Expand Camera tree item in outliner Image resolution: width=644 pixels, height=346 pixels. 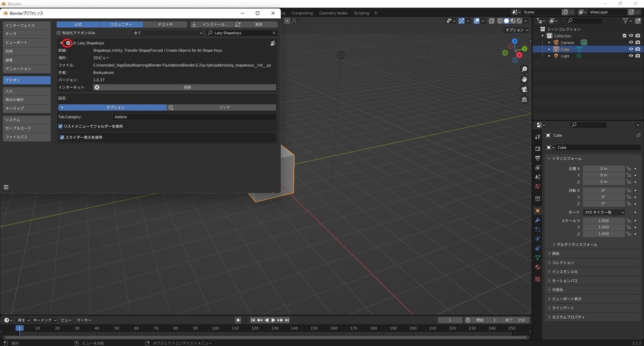pyautogui.click(x=549, y=42)
